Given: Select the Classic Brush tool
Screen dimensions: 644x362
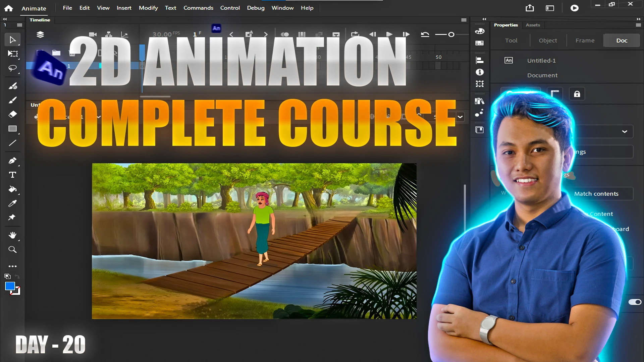Looking at the screenshot, I should [x=12, y=100].
